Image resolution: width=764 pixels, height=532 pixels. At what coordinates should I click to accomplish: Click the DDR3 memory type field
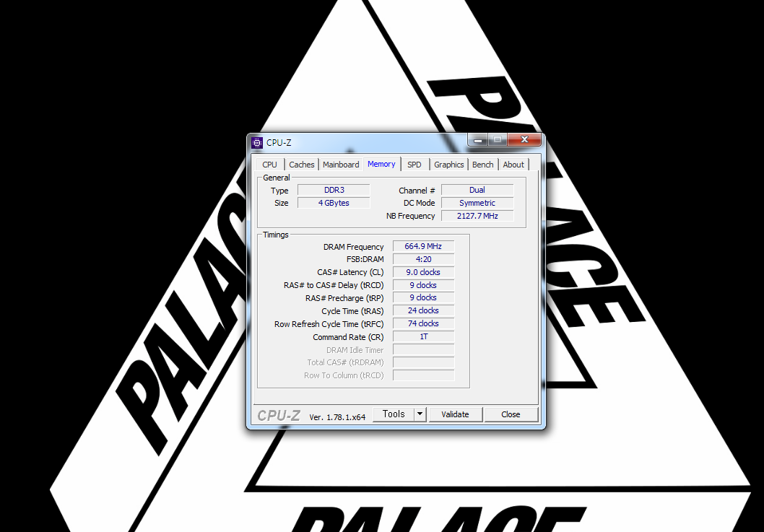point(334,191)
